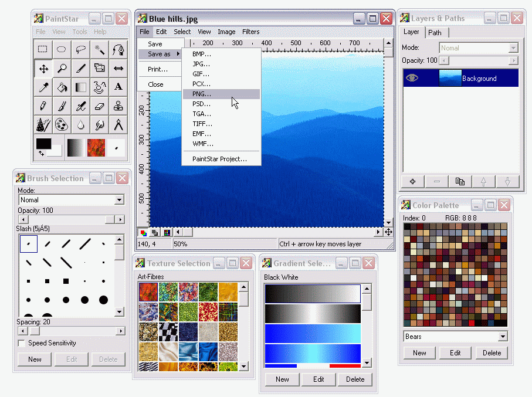This screenshot has height=397, width=532.
Task: Hide the Background layer visibility eye
Action: pyautogui.click(x=411, y=77)
